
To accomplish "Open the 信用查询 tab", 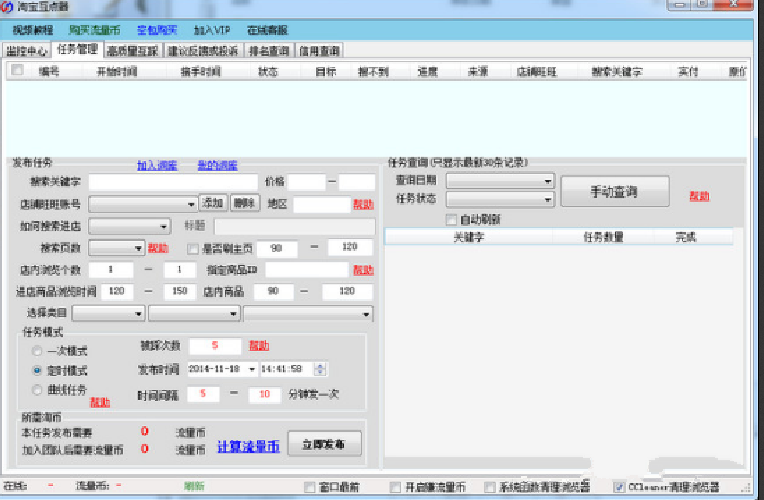I will point(319,50).
